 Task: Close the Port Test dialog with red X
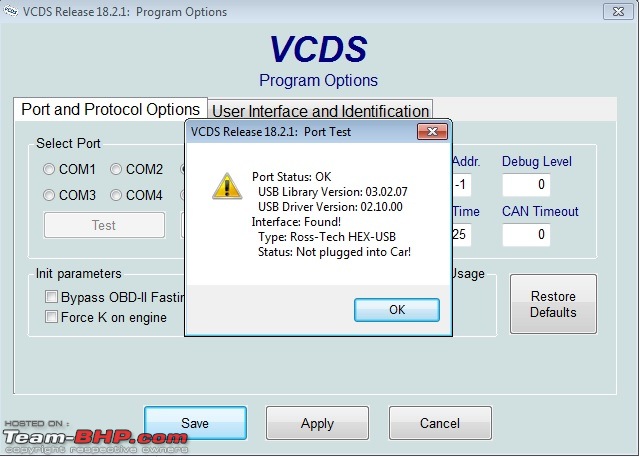click(x=432, y=131)
